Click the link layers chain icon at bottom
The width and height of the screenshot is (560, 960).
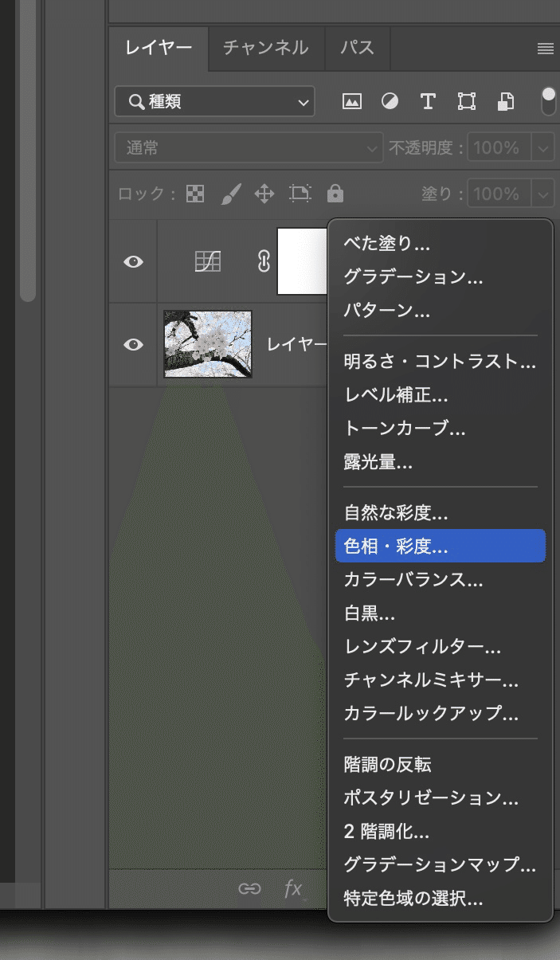coord(249,889)
